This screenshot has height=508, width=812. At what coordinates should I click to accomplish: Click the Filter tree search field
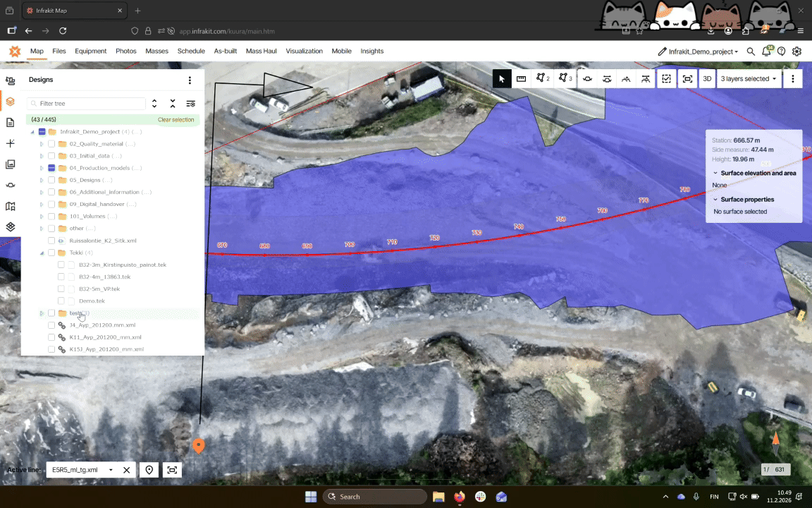90,104
